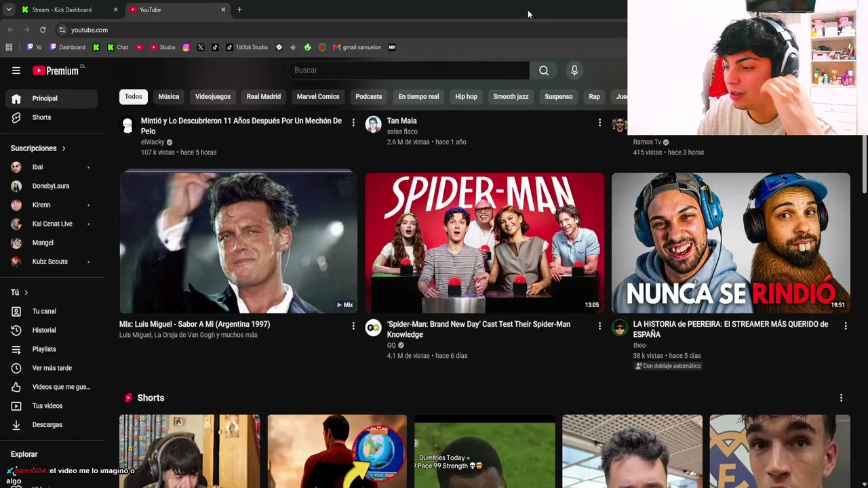Expand the Tú section chevron
Screen dimensions: 868x488
tap(26, 293)
